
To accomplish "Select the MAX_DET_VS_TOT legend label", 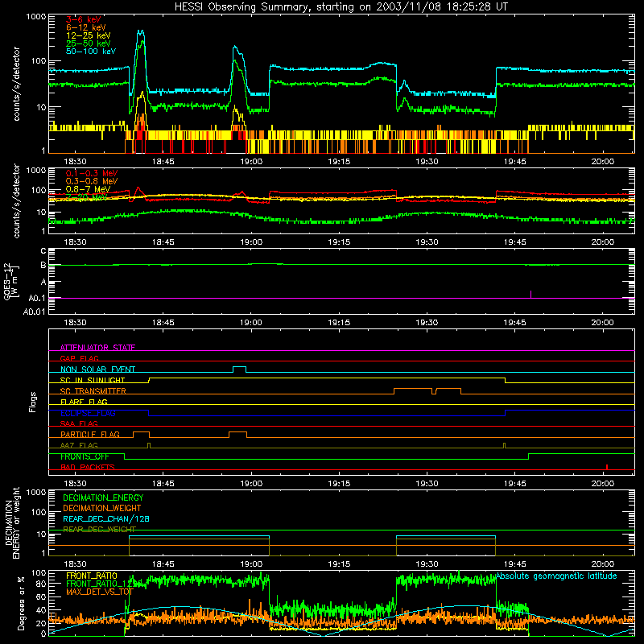I will click(x=100, y=592).
